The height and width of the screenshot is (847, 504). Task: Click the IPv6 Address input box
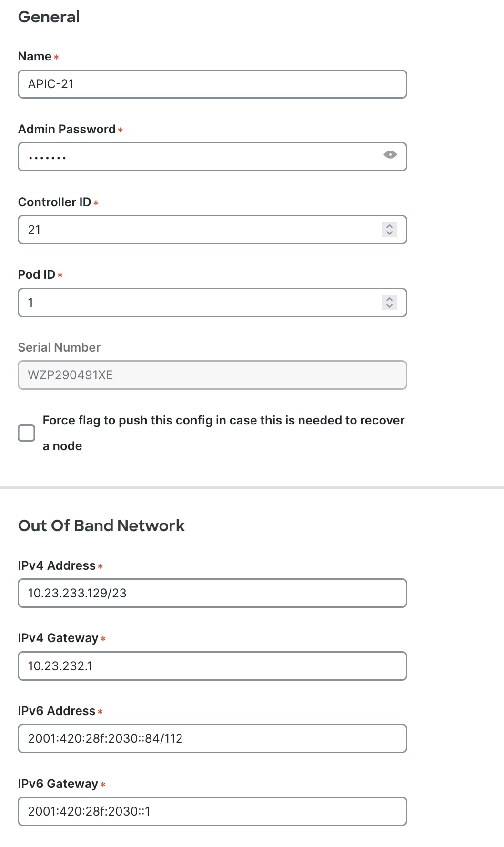(x=212, y=738)
